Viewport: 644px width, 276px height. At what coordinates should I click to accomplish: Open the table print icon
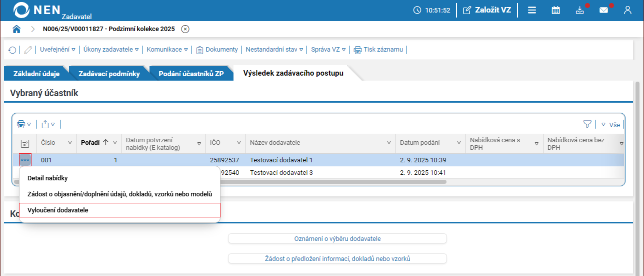click(24, 124)
